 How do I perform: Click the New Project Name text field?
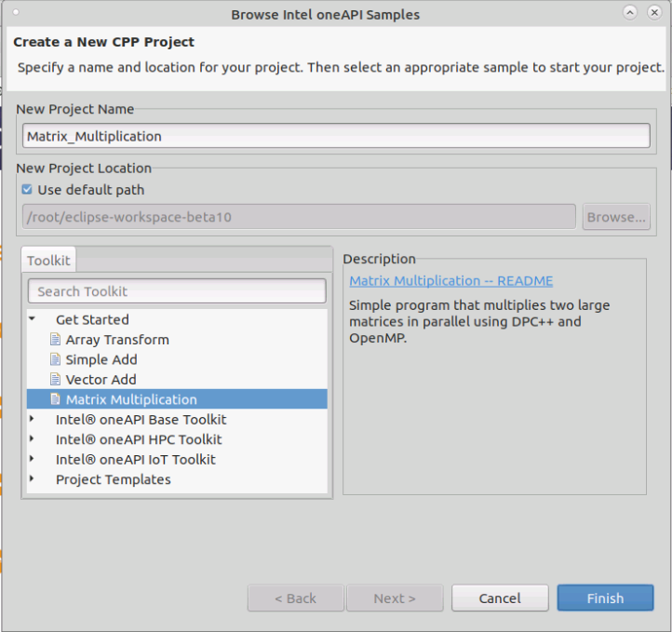[x=335, y=136]
